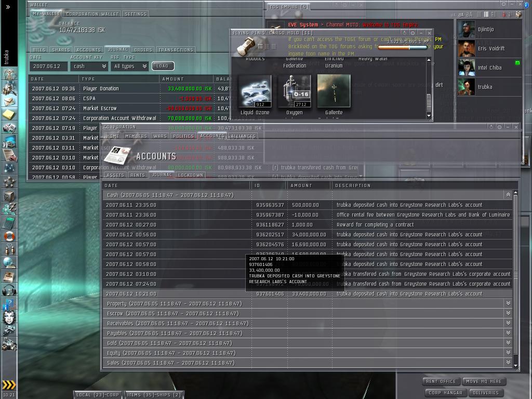
Task: Toggle pin on the Corporation window
Action: [x=499, y=127]
